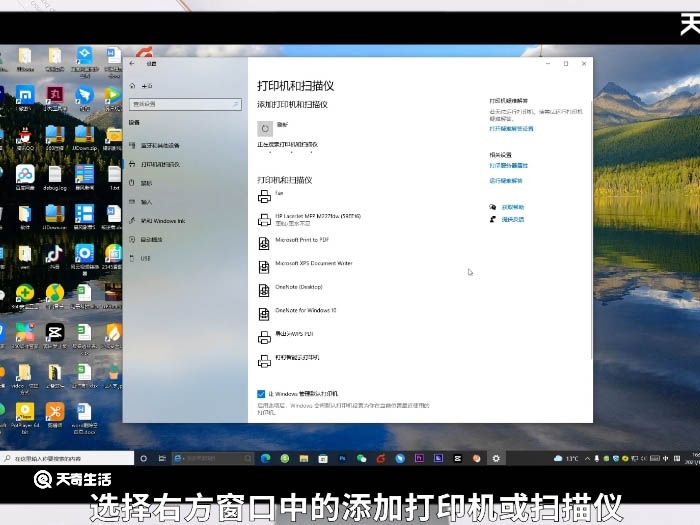Select the Fax printer icon
Viewport: 700px width, 525px height.
tap(264, 196)
